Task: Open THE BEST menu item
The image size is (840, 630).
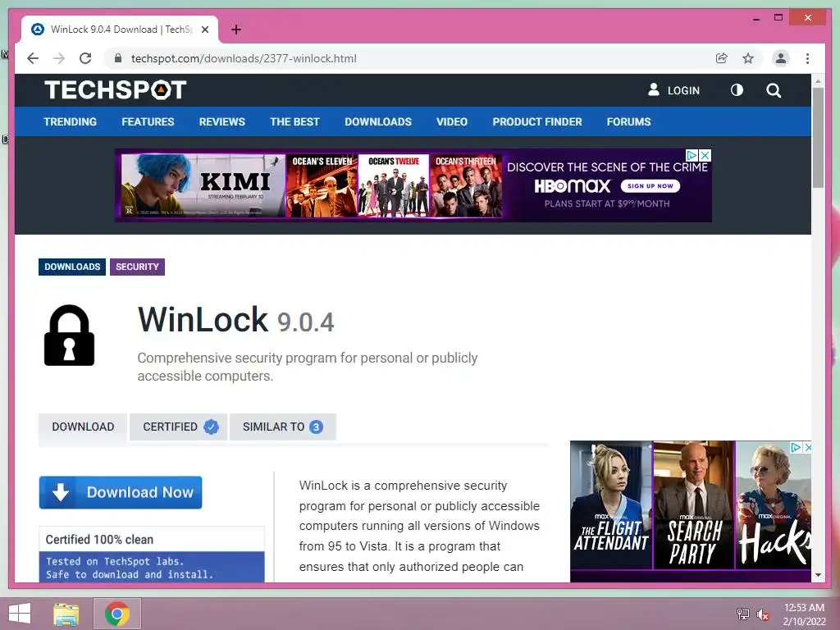Action: click(x=294, y=121)
